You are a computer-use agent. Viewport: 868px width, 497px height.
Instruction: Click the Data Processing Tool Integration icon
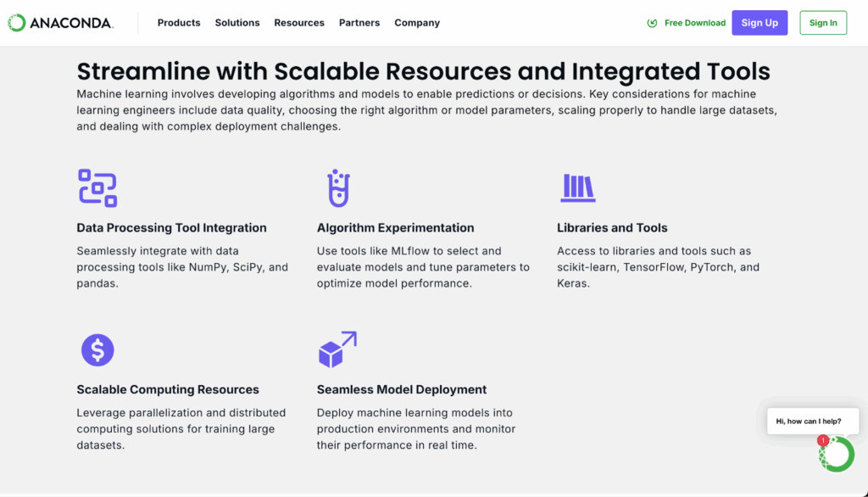(97, 188)
